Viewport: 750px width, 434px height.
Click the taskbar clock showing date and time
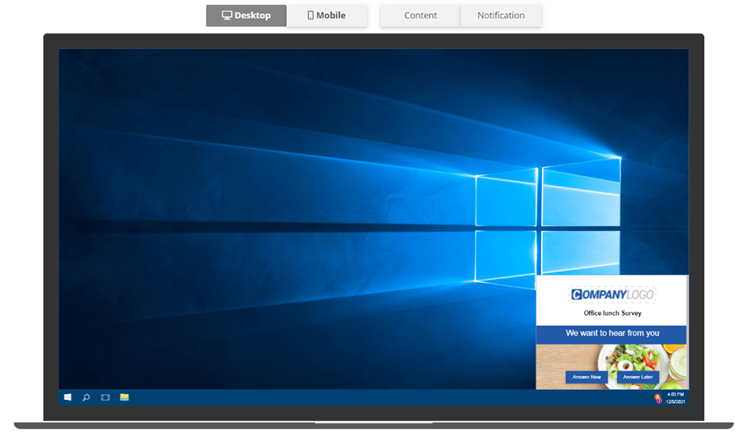[675, 398]
